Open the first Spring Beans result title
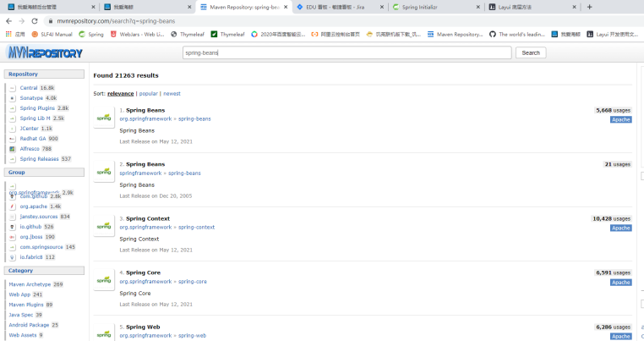Image resolution: width=644 pixels, height=341 pixels. pyautogui.click(x=145, y=110)
